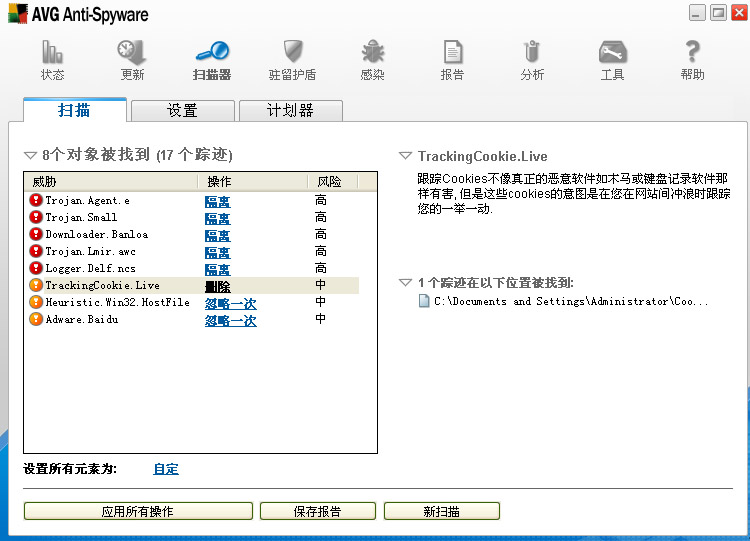Screen dimensions: 750x541
Task: Select the TrackingCookie.Live row name
Action: click(x=102, y=285)
